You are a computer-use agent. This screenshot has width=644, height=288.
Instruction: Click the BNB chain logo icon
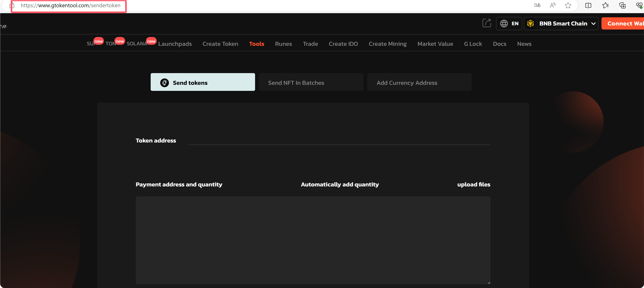pyautogui.click(x=530, y=24)
